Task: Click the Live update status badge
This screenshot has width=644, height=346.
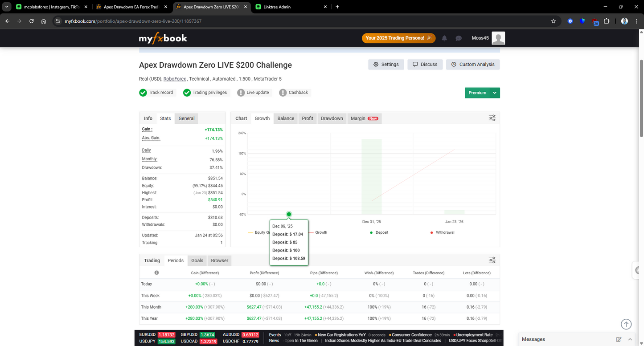Action: click(x=254, y=92)
